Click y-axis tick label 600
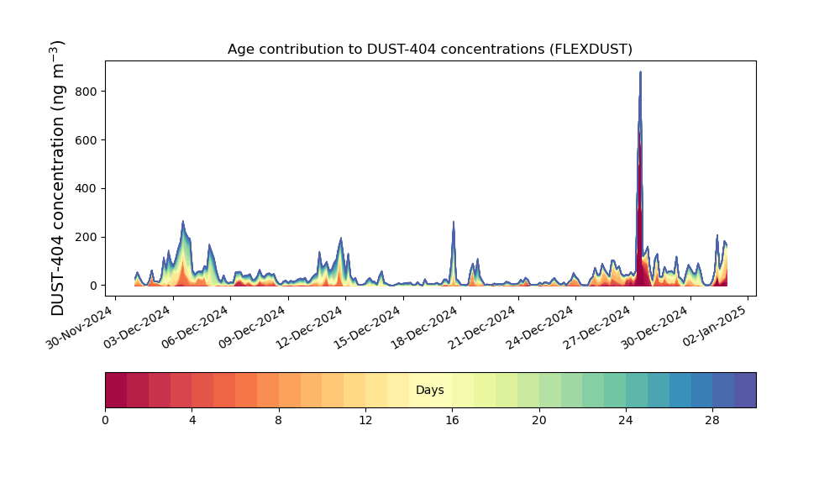Viewport: 840px width, 504px height. pos(87,140)
